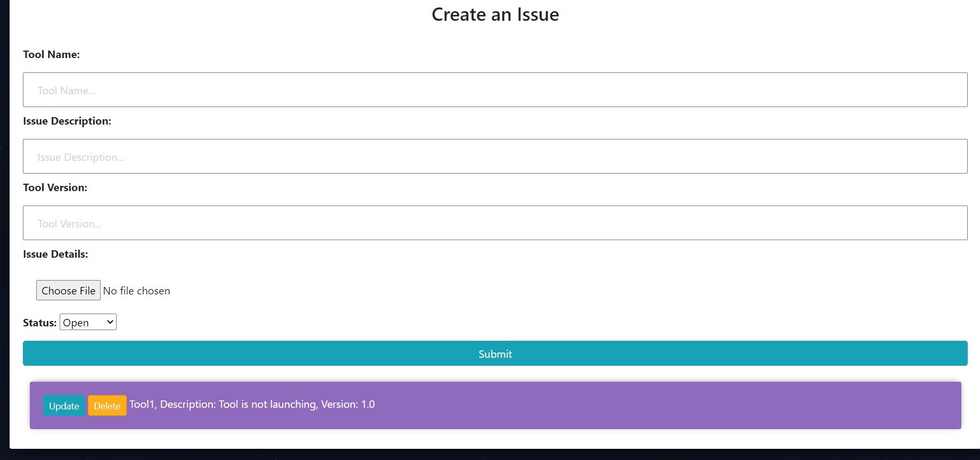Click the chevron arrow on Status select

tap(110, 322)
